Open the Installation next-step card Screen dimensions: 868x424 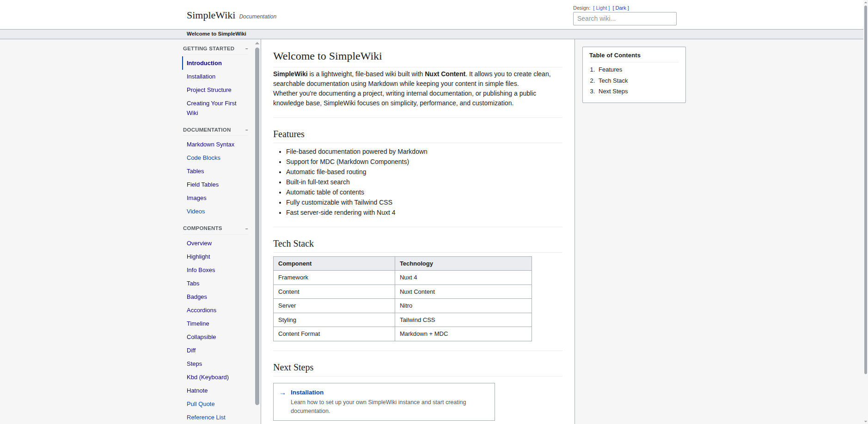384,402
